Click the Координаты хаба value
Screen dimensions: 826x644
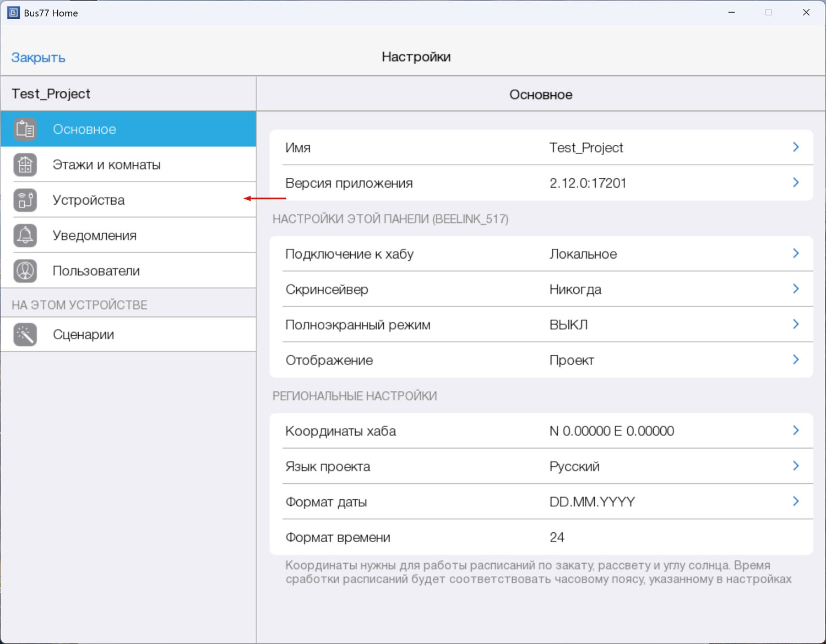tap(611, 431)
